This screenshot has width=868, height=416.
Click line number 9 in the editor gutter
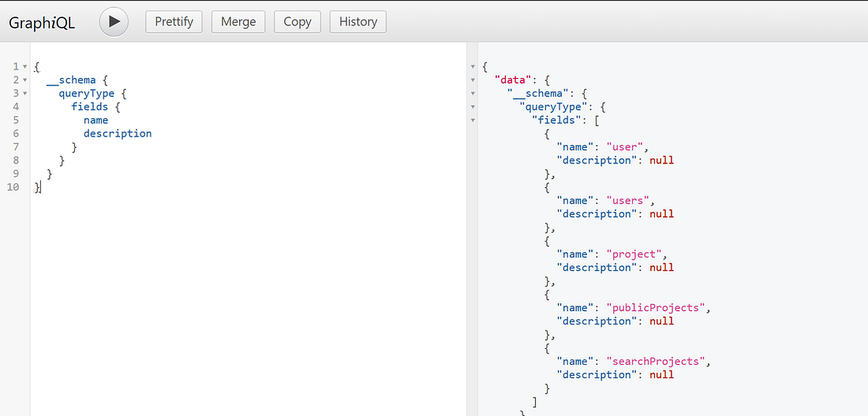coord(16,174)
